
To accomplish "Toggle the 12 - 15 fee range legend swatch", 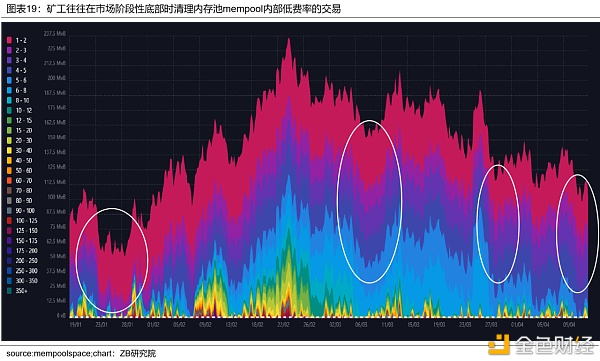I will [x=10, y=120].
